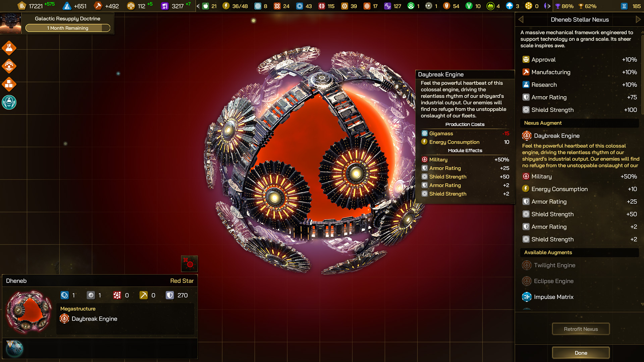Click the panel scrollbar up arrow

point(642,32)
